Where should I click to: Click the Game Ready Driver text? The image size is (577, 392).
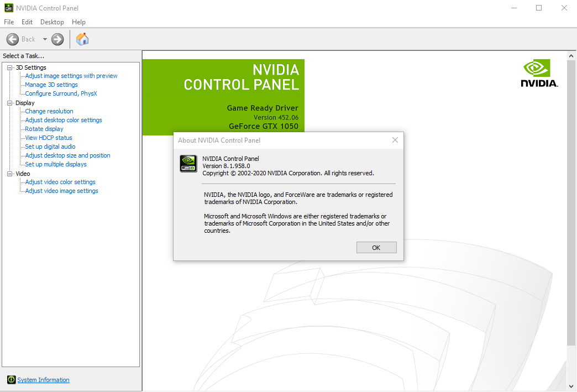263,108
